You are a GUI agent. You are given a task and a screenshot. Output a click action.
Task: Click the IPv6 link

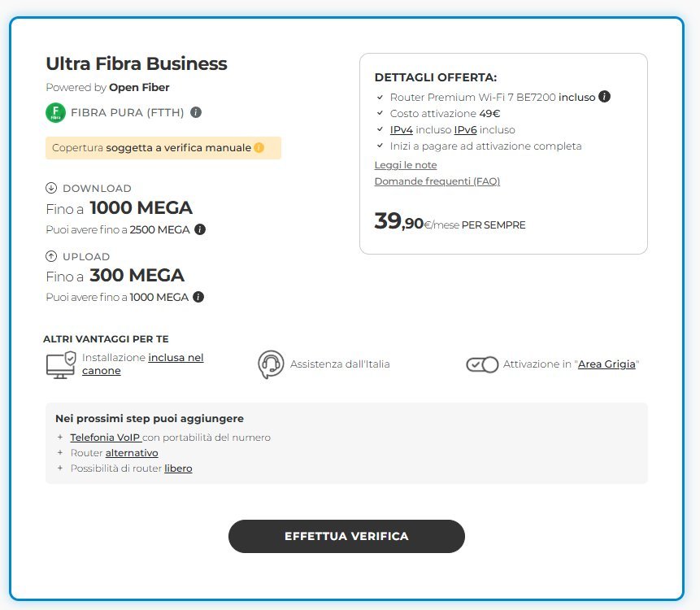click(x=465, y=130)
